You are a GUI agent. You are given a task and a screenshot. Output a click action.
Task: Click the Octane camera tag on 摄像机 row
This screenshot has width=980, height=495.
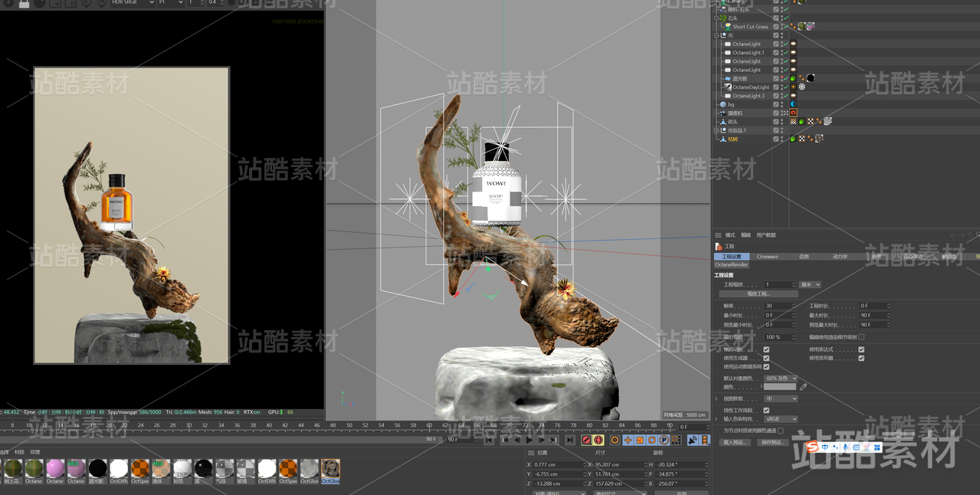click(x=793, y=113)
